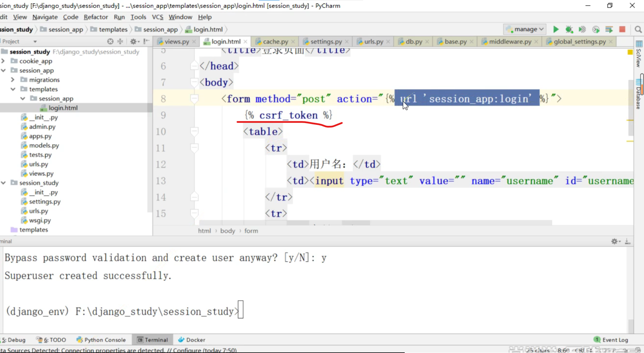Collapse the templates folder under session_app
This screenshot has width=644, height=353.
(13, 89)
